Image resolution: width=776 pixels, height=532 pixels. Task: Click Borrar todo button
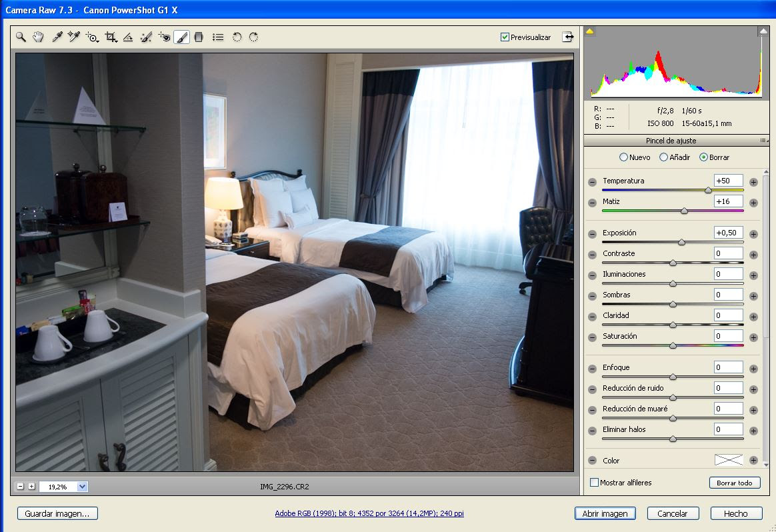coord(735,483)
